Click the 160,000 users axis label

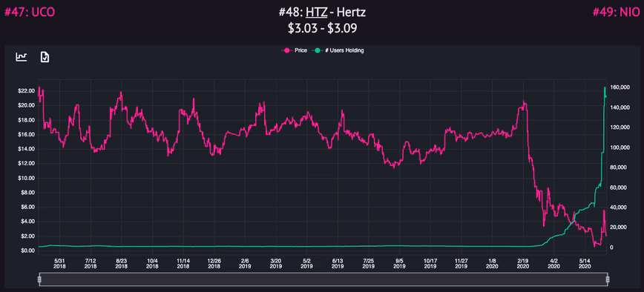[x=620, y=87]
